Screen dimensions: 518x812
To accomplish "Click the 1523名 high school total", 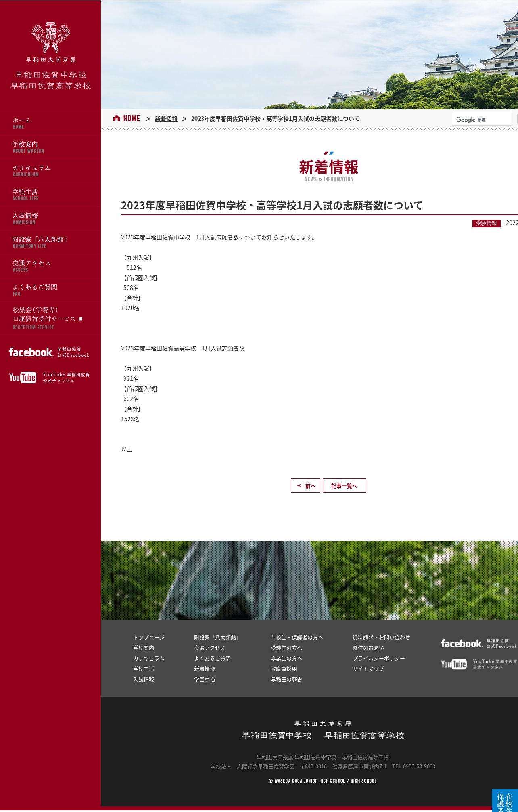I will [130, 419].
